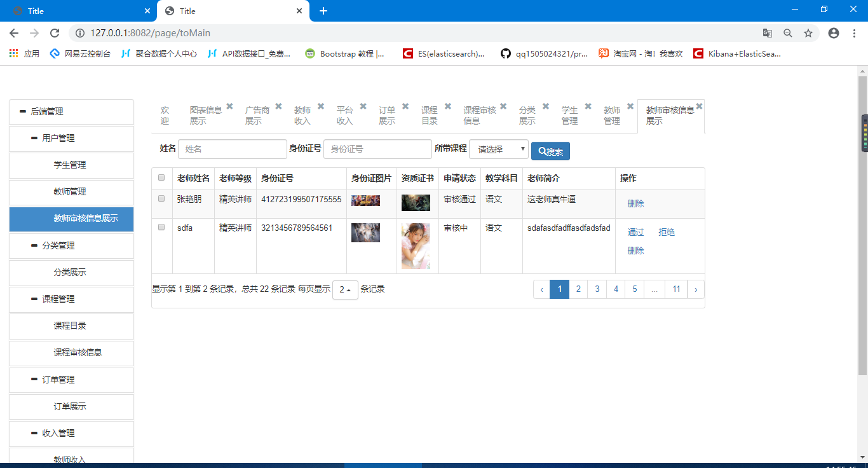This screenshot has width=868, height=468.
Task: Open the Google Translate icon in address bar
Action: tap(768, 33)
